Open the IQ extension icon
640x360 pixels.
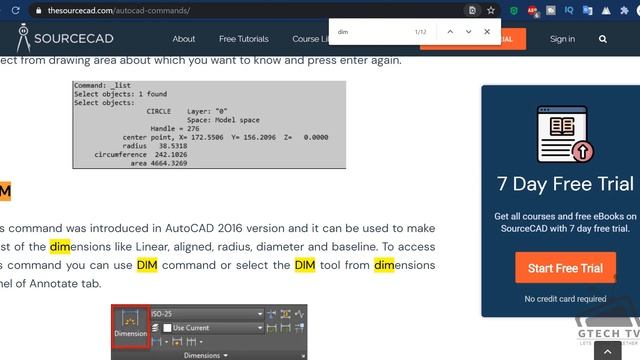click(569, 10)
